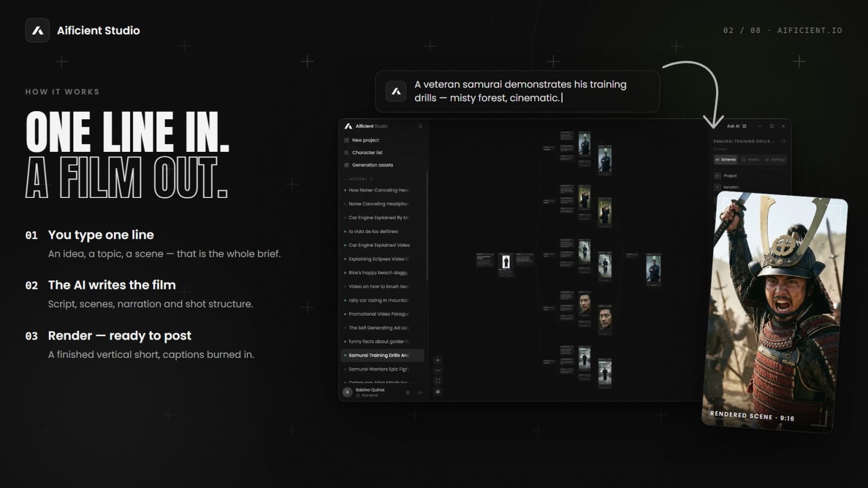The width and height of the screenshot is (868, 488).
Task: Click the AIFICIENT.IO text in the slide header
Action: point(809,30)
